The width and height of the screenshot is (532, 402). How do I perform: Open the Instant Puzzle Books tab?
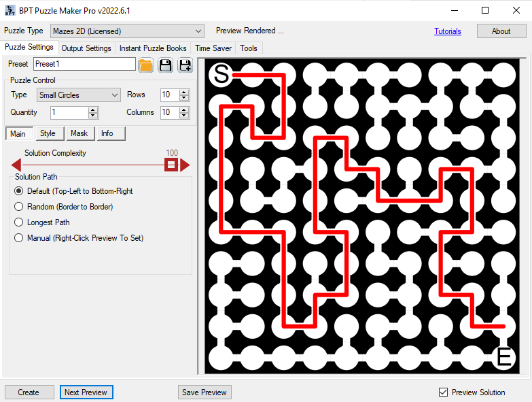[x=153, y=48]
